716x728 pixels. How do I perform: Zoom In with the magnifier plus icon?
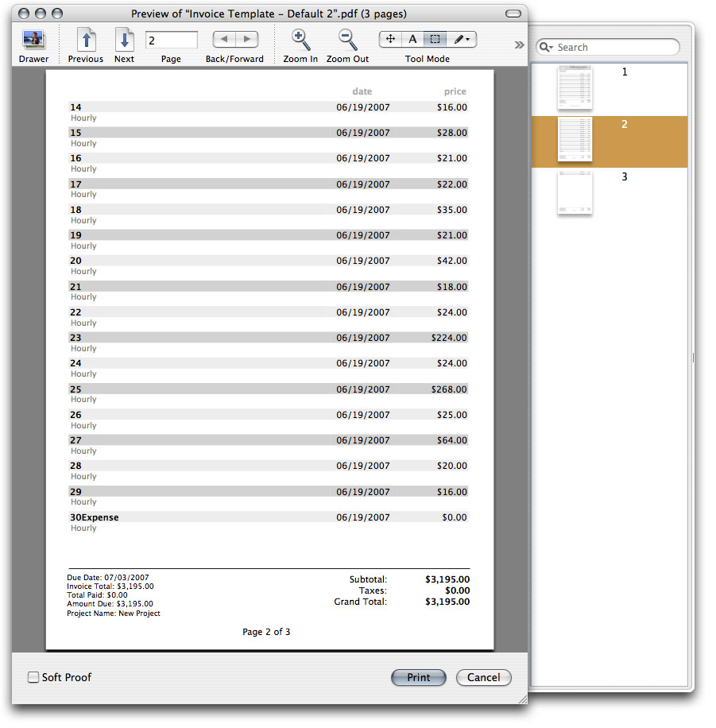[300, 40]
